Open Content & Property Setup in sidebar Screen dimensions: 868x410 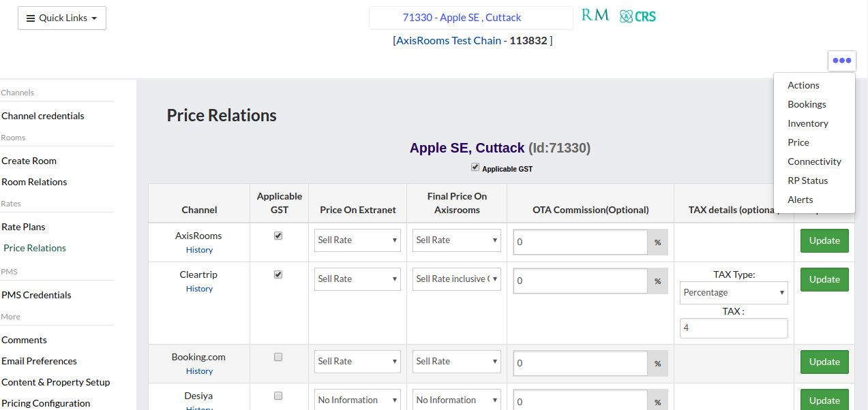[56, 382]
